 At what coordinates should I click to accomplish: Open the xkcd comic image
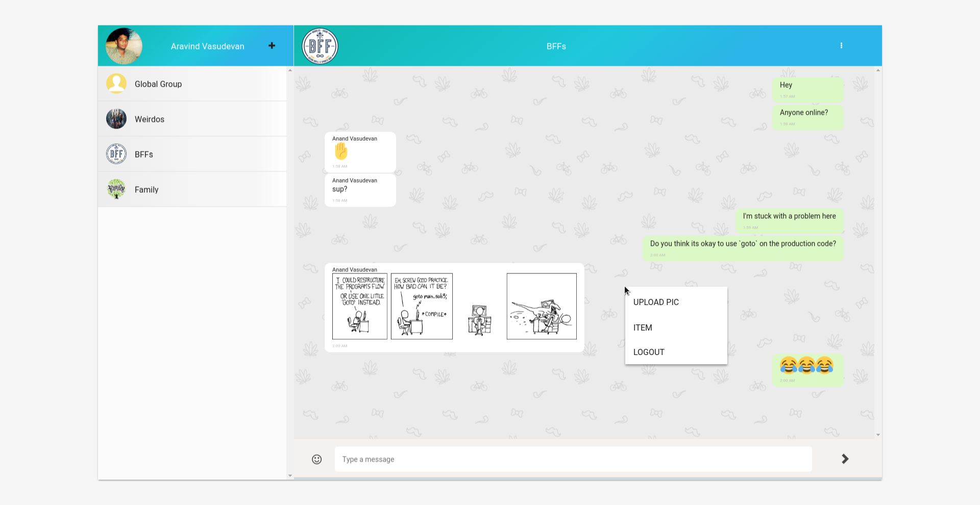(454, 306)
